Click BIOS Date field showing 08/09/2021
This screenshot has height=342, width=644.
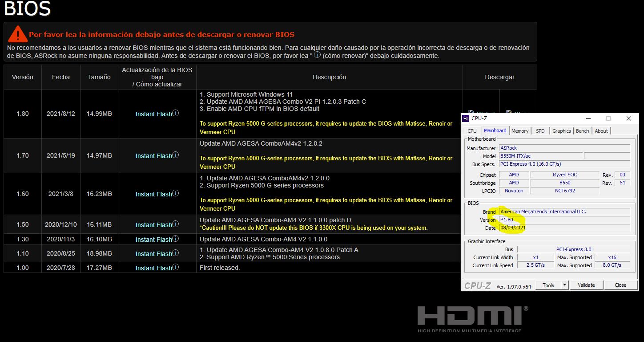point(564,228)
